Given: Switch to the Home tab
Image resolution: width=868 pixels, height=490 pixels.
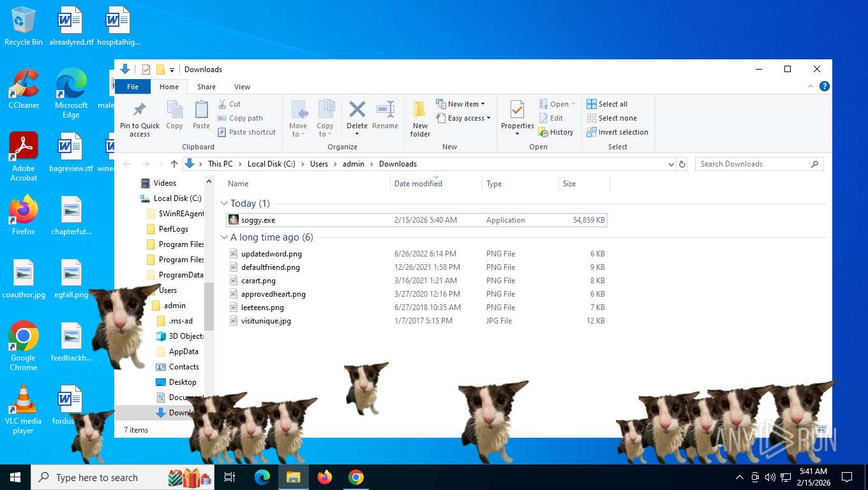Looking at the screenshot, I should pyautogui.click(x=169, y=87).
